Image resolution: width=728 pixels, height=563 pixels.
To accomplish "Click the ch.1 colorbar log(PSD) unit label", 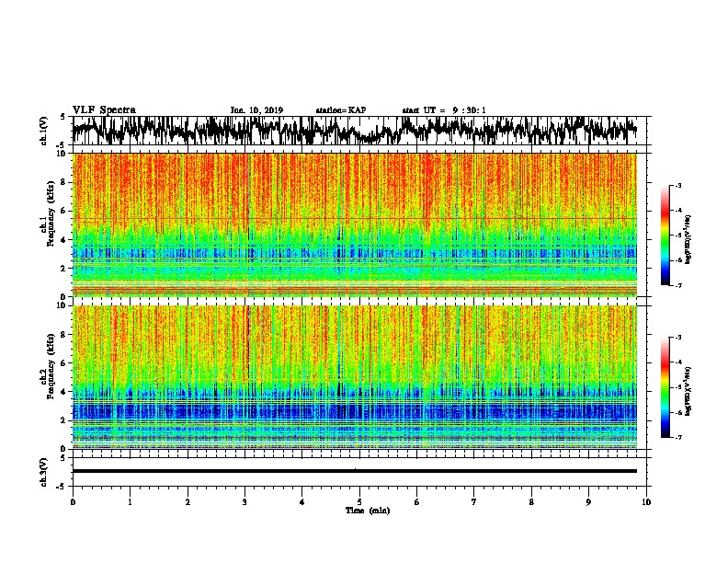I will point(688,239).
